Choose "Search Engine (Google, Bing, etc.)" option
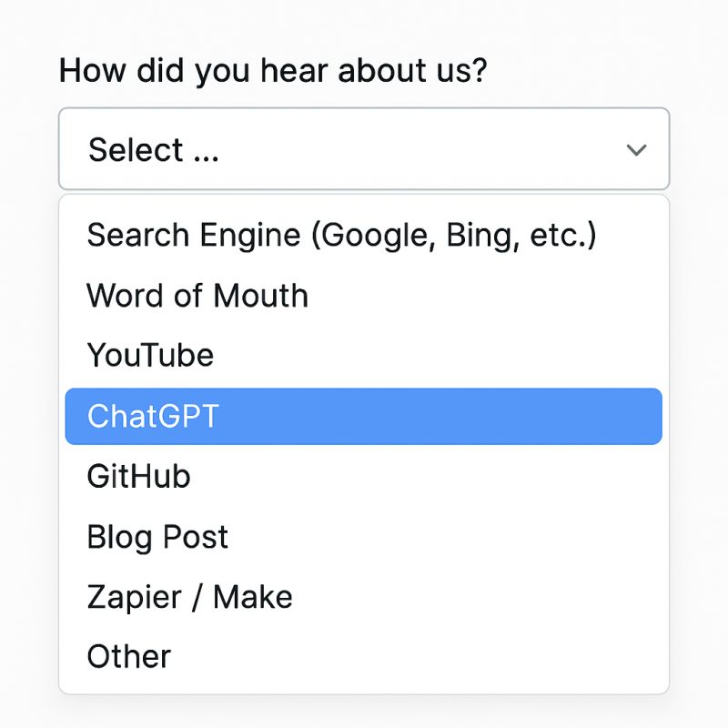 [x=341, y=236]
